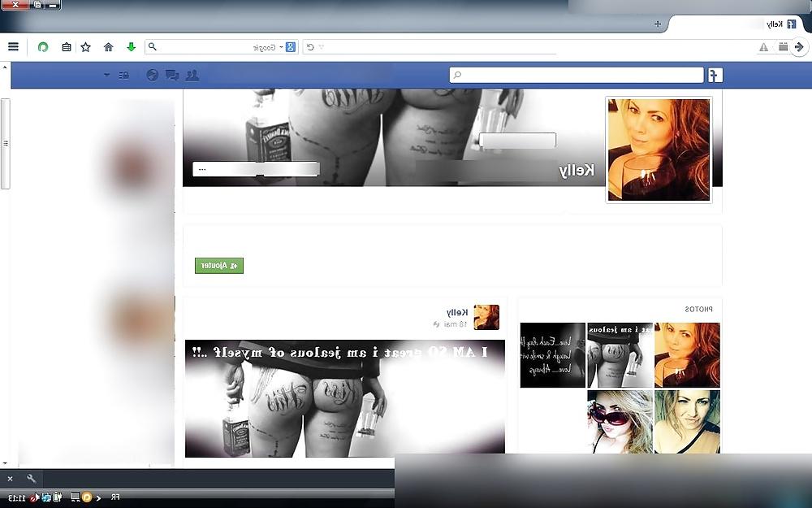
Task: Open Facebook account dropdown arrow
Action: (x=106, y=75)
